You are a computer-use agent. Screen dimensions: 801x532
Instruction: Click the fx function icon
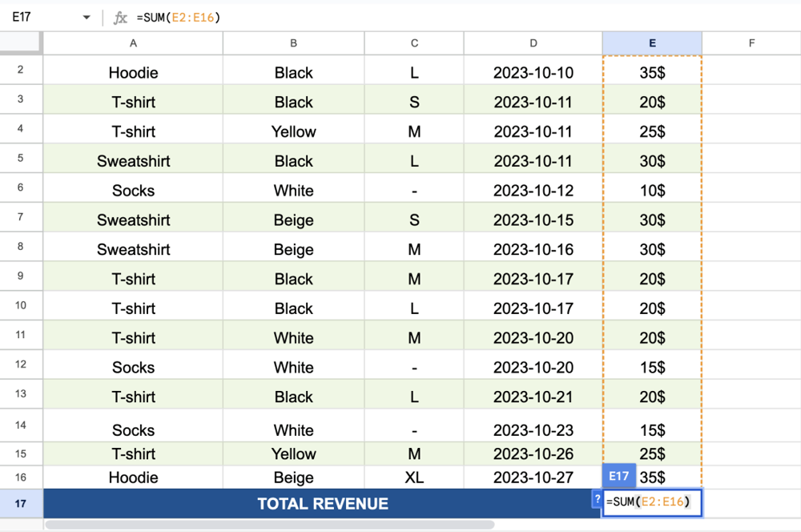coord(120,18)
